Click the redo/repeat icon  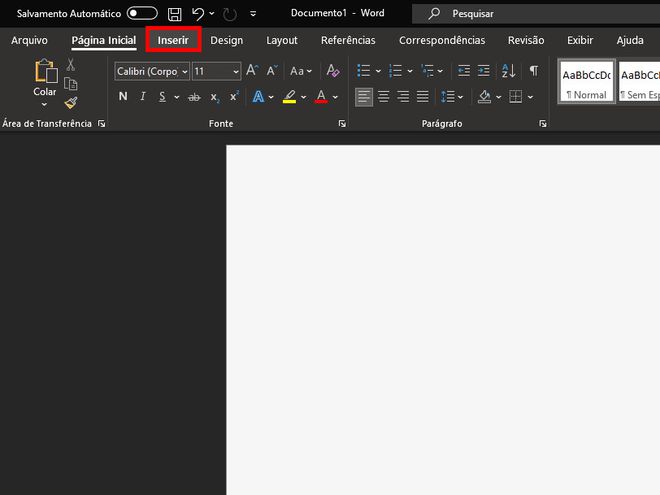[x=230, y=14]
